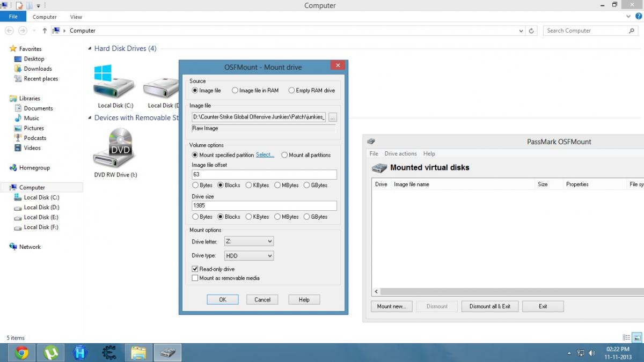Click the Select... partition link
644x362 pixels.
tap(265, 155)
